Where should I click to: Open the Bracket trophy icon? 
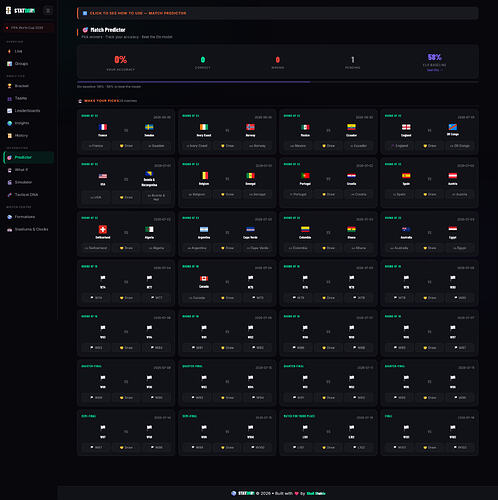pos(10,86)
